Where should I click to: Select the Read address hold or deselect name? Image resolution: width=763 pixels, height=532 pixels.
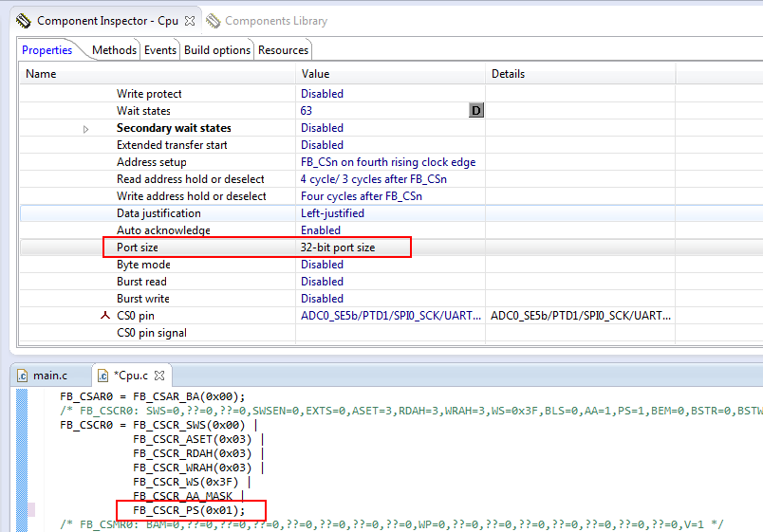tap(190, 179)
